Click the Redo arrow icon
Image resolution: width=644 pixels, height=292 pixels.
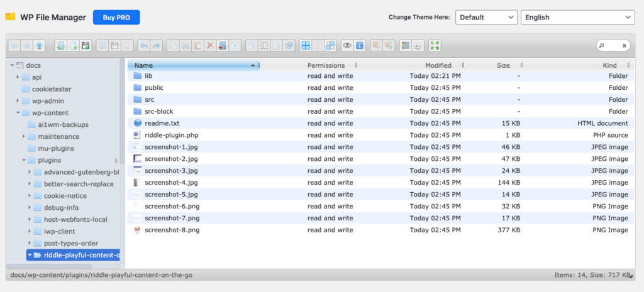click(x=156, y=45)
